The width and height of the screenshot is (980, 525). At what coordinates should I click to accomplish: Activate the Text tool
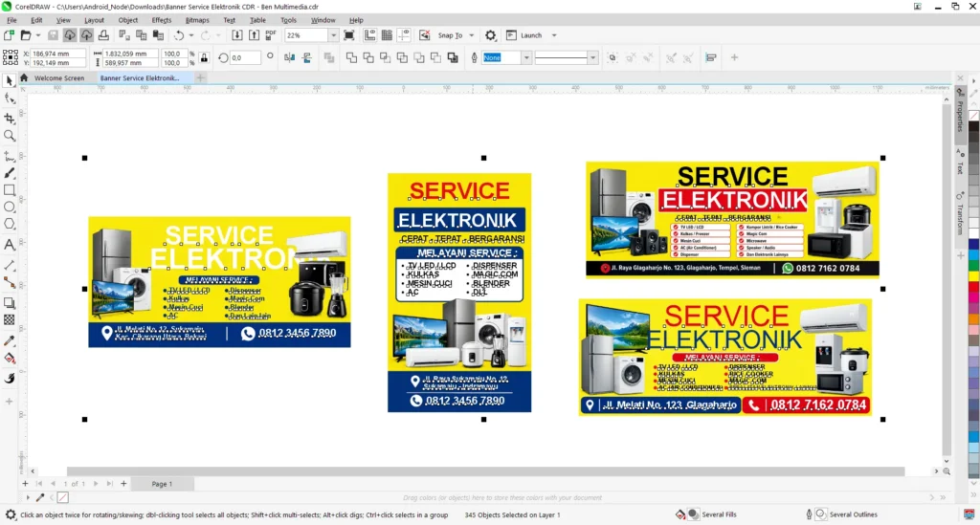(9, 244)
